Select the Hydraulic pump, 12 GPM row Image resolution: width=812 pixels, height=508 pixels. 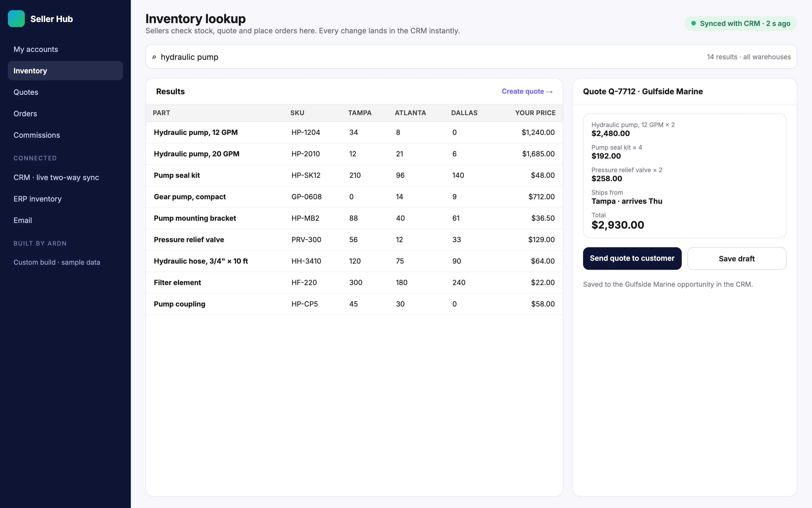tap(354, 132)
